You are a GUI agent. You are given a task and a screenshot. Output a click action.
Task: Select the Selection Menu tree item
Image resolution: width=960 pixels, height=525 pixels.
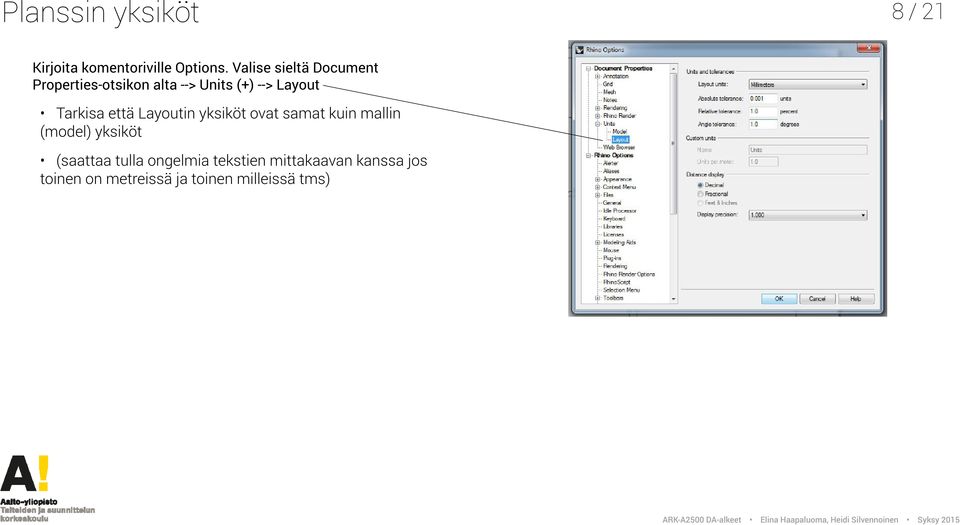click(621, 290)
